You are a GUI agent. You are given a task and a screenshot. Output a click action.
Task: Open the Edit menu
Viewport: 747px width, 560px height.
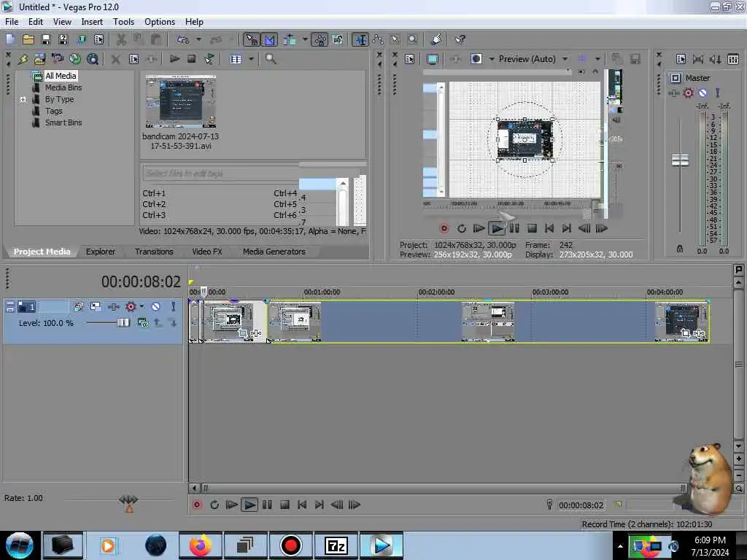(x=35, y=22)
